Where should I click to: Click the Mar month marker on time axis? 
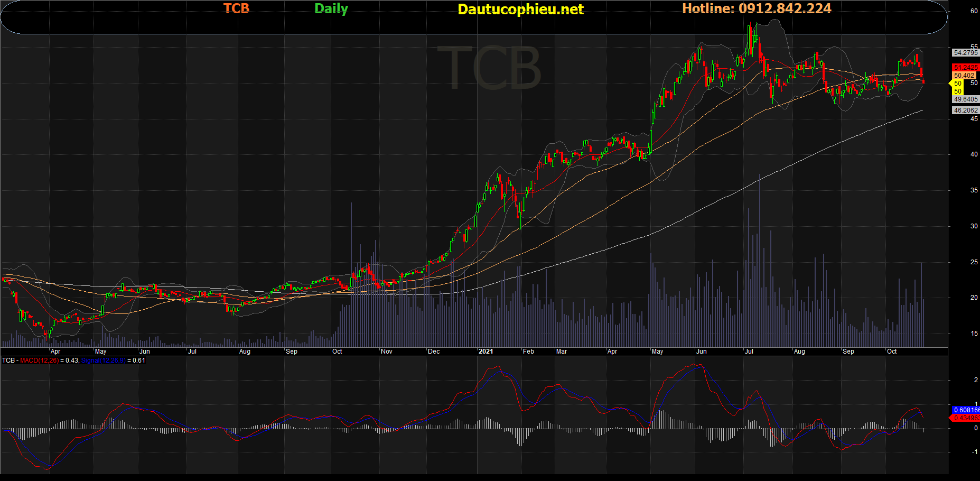pos(562,351)
